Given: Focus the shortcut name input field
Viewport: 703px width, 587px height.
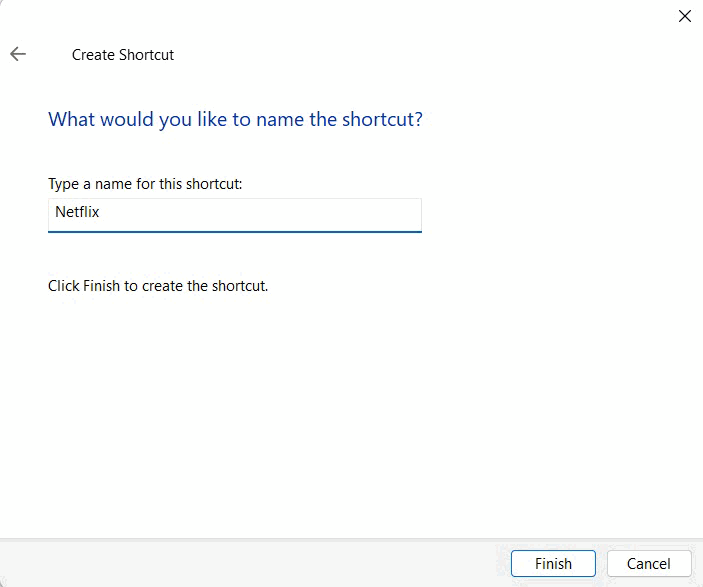Looking at the screenshot, I should pyautogui.click(x=234, y=215).
